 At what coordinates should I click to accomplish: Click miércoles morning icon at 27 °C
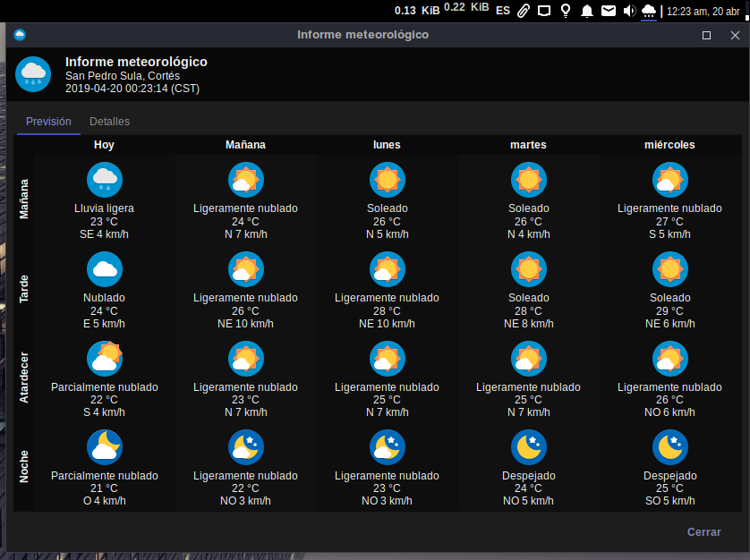click(x=670, y=180)
